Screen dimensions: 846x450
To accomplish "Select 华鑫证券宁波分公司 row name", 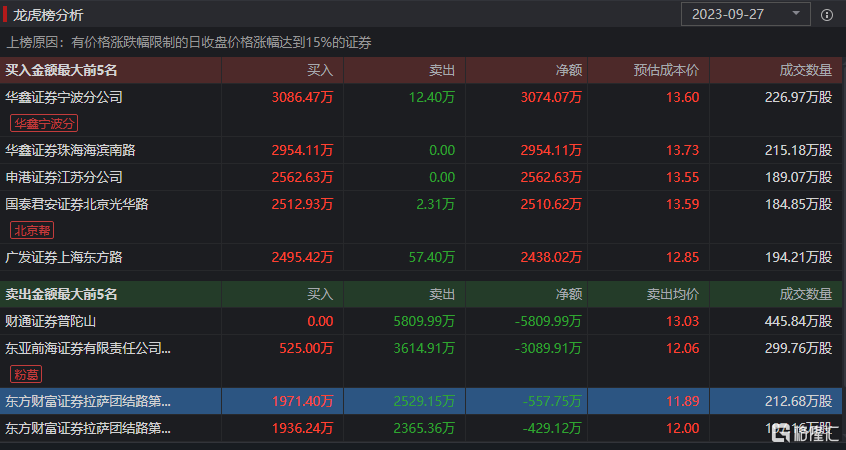I will (x=64, y=97).
